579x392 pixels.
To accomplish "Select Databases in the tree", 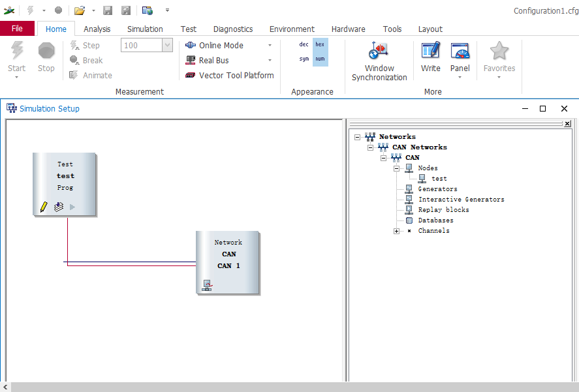I will click(436, 220).
